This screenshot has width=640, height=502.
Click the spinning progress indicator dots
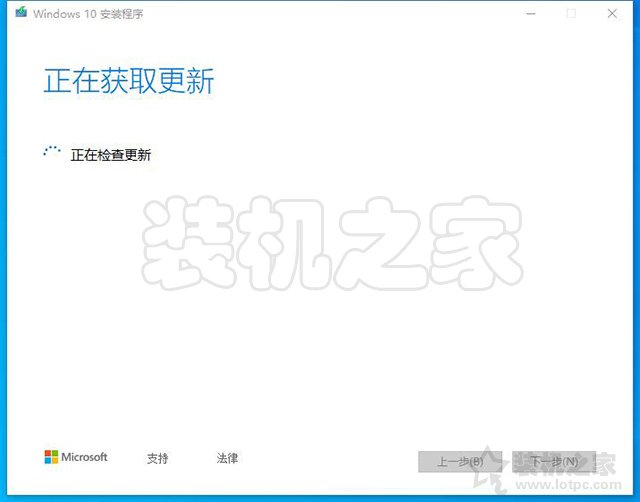click(52, 151)
